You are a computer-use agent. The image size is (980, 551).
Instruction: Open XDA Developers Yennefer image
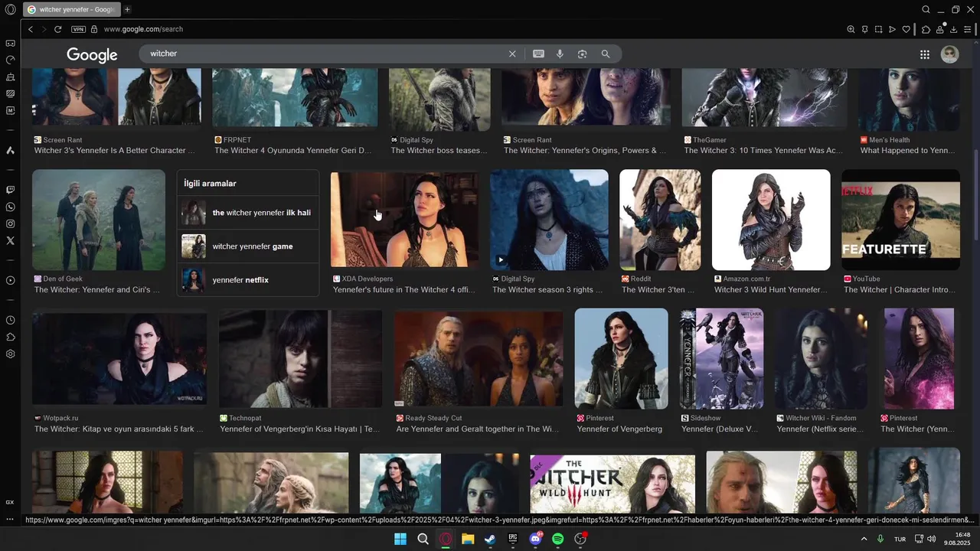click(x=404, y=219)
